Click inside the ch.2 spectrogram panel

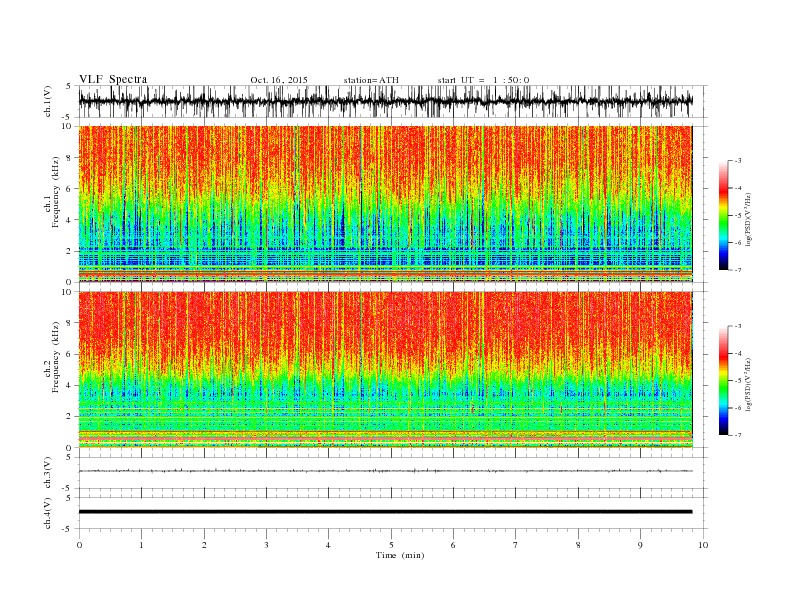(385, 370)
